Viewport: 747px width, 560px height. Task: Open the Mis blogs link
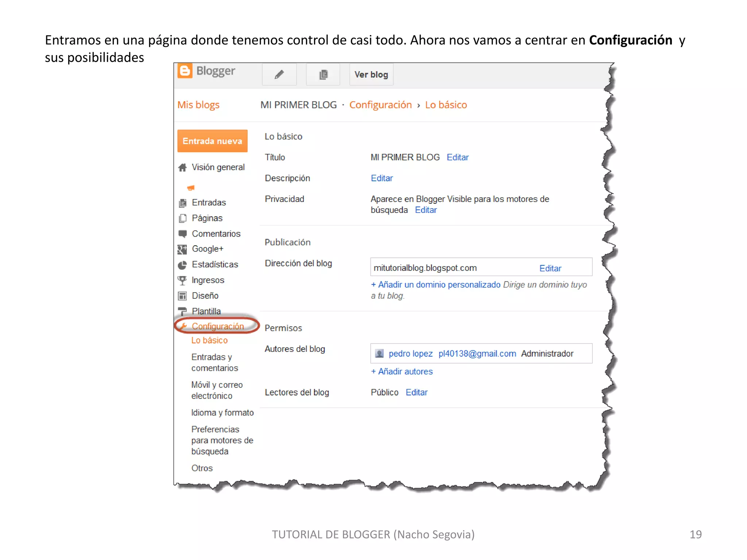[x=198, y=105]
